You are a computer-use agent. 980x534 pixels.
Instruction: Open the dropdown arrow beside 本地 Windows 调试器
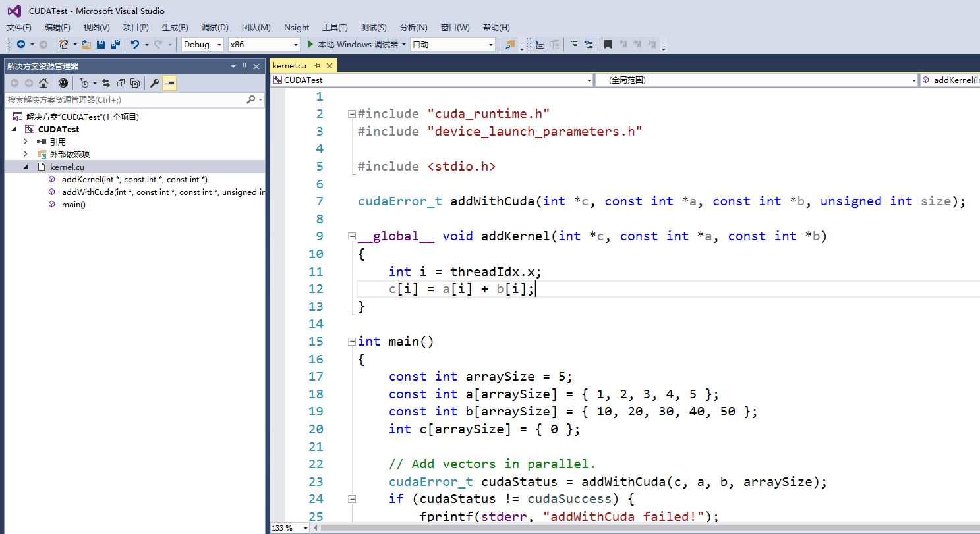pyautogui.click(x=403, y=45)
